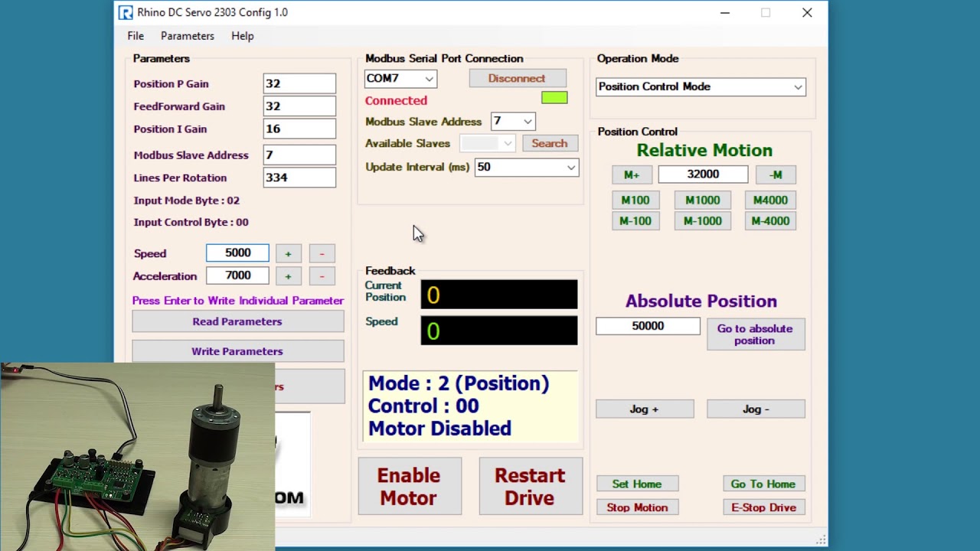The height and width of the screenshot is (551, 980).
Task: Click the Jog - button
Action: point(756,409)
